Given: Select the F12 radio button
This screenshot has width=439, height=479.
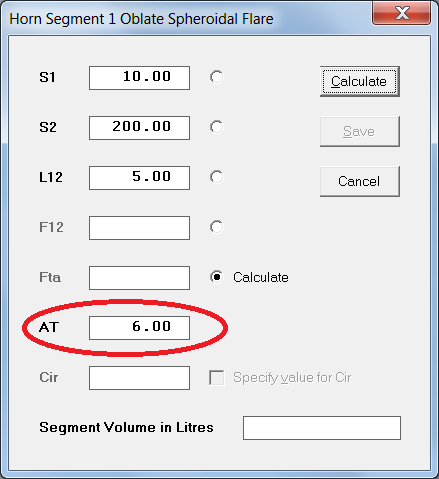Looking at the screenshot, I should 217,227.
